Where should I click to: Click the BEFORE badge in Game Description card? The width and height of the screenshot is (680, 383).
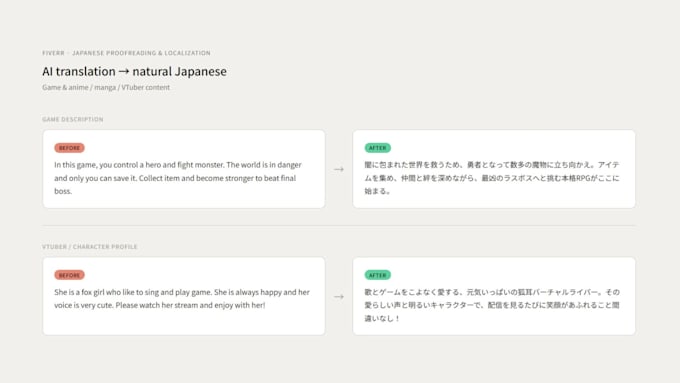(x=69, y=148)
